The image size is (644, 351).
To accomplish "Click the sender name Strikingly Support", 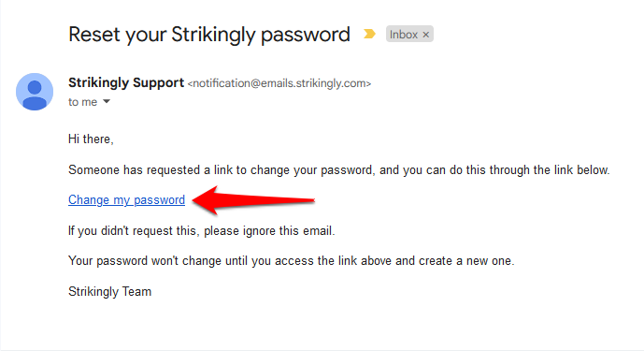I will click(126, 82).
